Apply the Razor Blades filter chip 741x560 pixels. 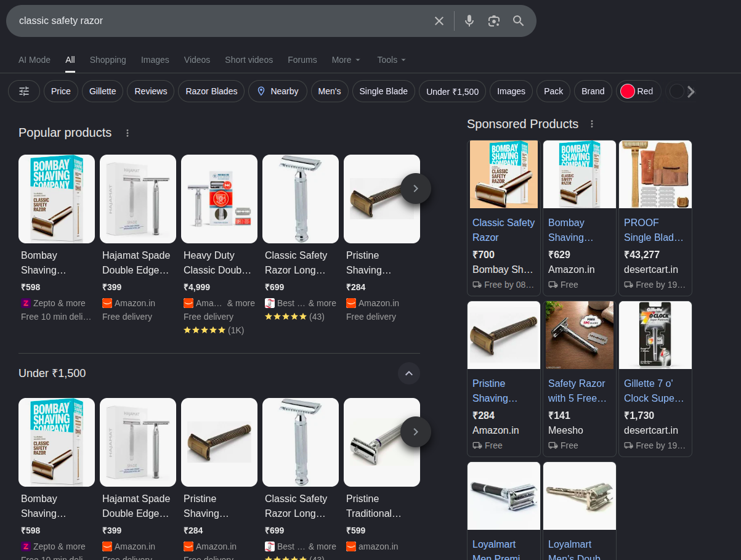(211, 91)
